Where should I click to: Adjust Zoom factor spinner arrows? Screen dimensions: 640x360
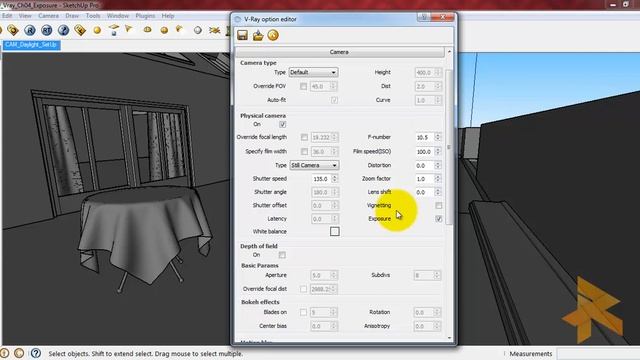(x=438, y=179)
